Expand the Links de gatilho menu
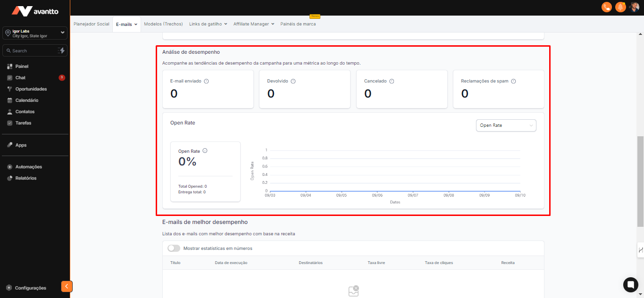Image resolution: width=644 pixels, height=298 pixels. click(x=208, y=24)
